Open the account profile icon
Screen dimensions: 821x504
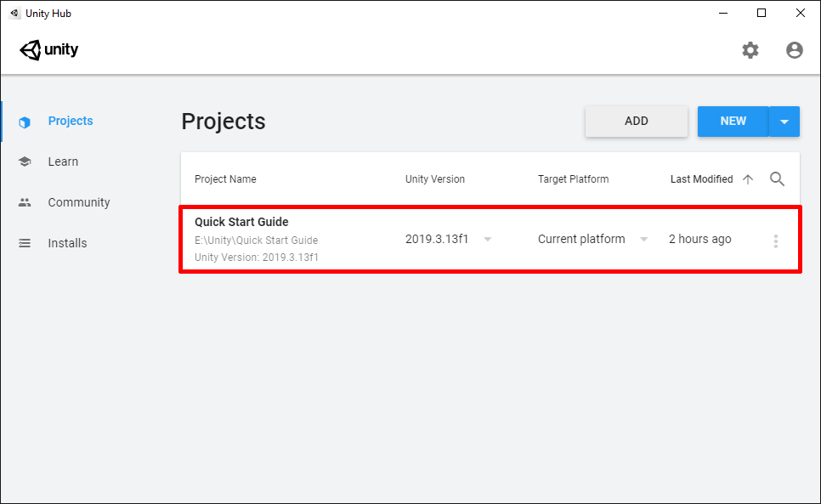(794, 50)
